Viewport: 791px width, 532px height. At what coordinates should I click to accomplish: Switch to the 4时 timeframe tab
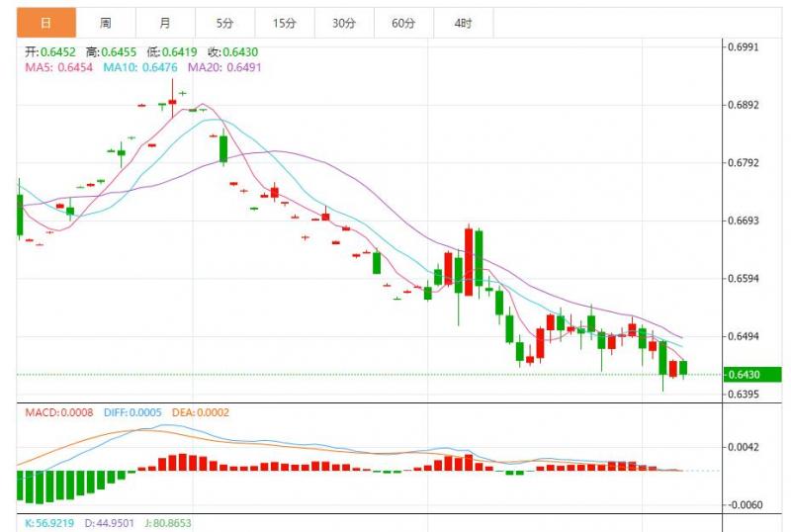tap(463, 23)
